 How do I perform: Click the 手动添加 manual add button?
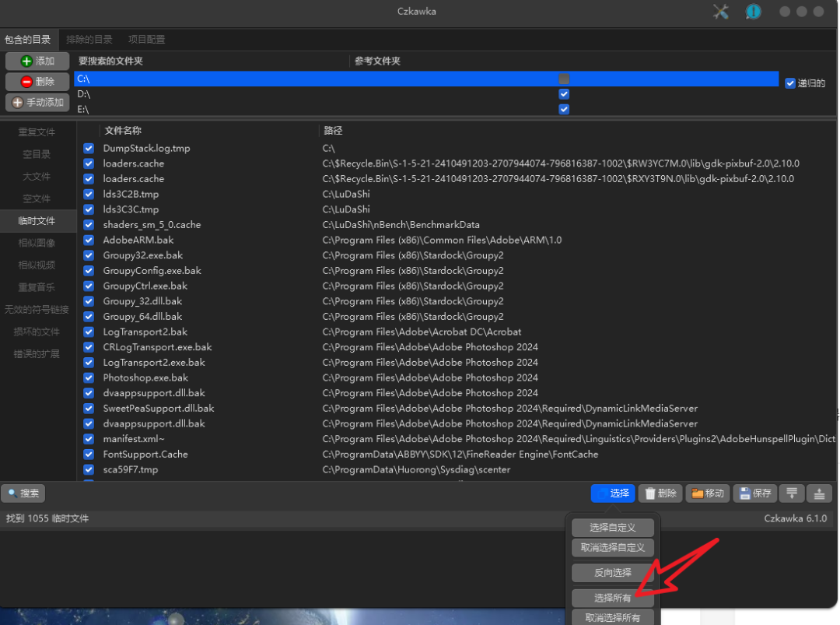[37, 102]
